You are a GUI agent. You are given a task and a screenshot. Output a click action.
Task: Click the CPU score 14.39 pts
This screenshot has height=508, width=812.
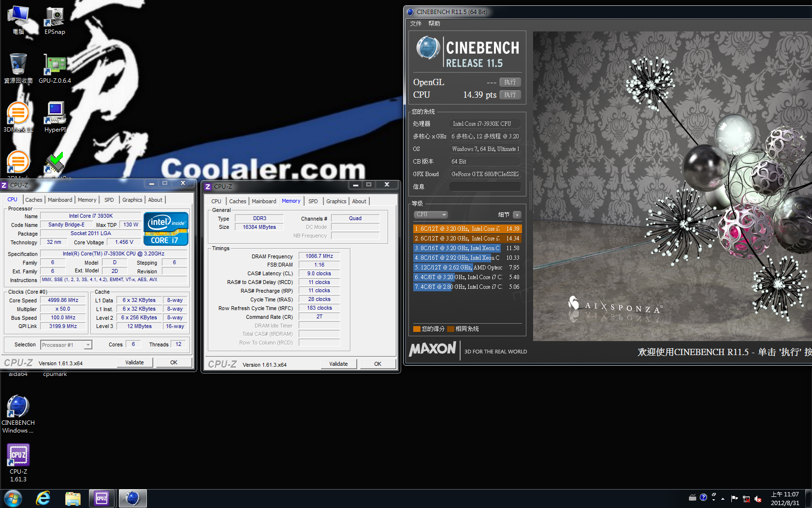[x=479, y=95]
